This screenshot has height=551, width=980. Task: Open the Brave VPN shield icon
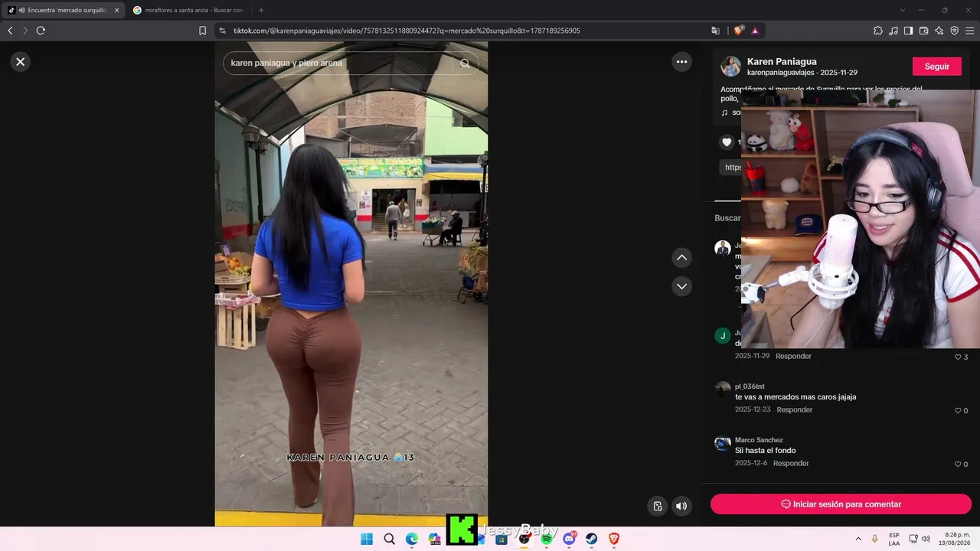[954, 31]
